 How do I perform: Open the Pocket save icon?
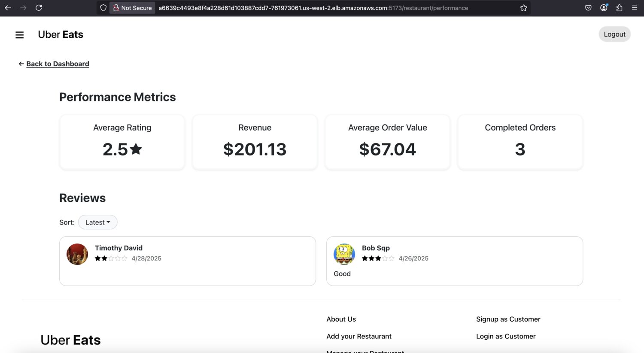point(588,8)
